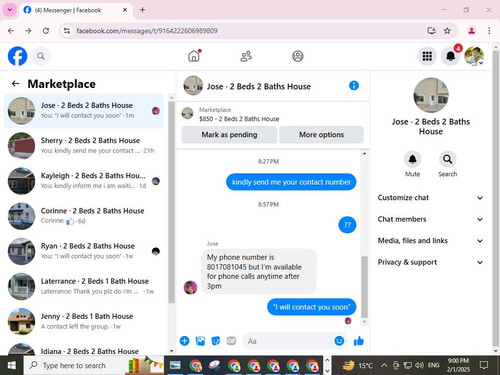Click the taskbar search box
The width and height of the screenshot is (500, 375).
tap(94, 366)
